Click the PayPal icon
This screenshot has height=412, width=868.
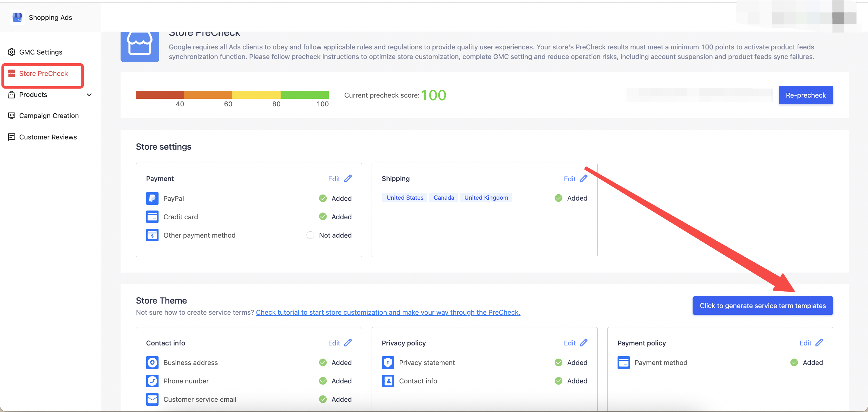pyautogui.click(x=152, y=198)
